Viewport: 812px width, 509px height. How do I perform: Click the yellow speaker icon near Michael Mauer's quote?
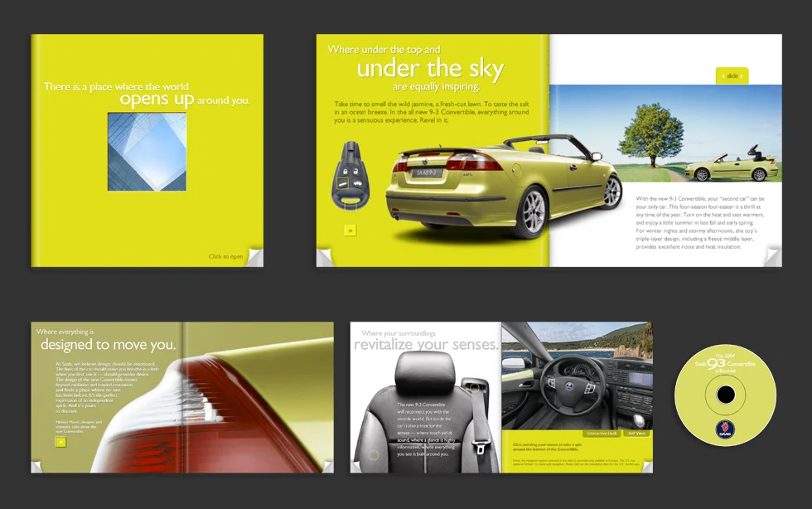pos(61,442)
